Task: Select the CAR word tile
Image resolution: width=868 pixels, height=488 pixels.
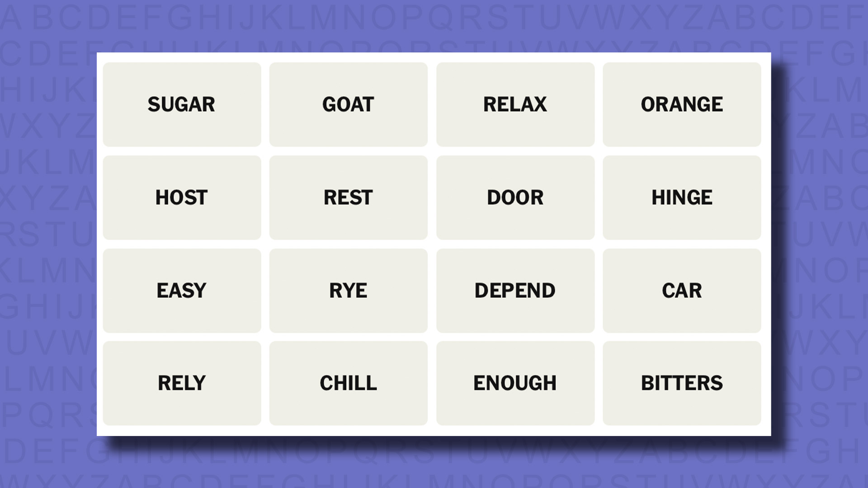Action: (681, 290)
